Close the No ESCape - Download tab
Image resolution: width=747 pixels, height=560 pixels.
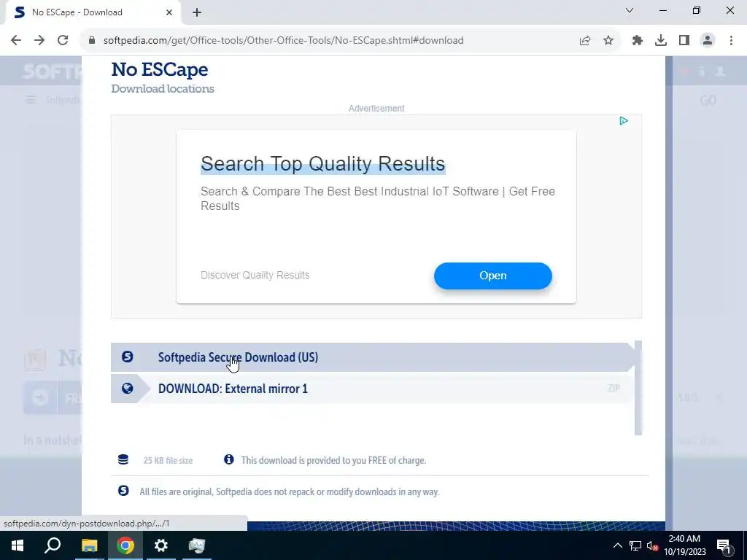(169, 12)
